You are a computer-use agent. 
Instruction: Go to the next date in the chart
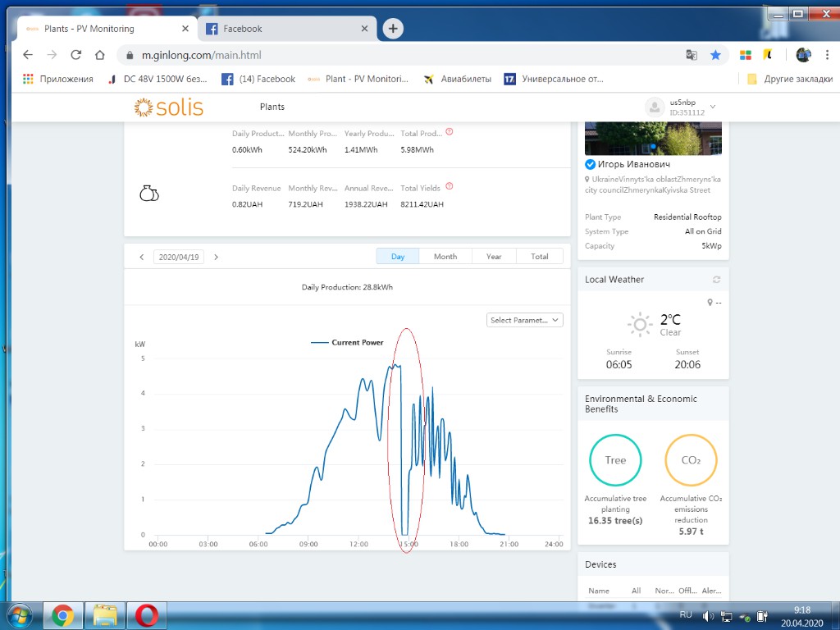217,257
